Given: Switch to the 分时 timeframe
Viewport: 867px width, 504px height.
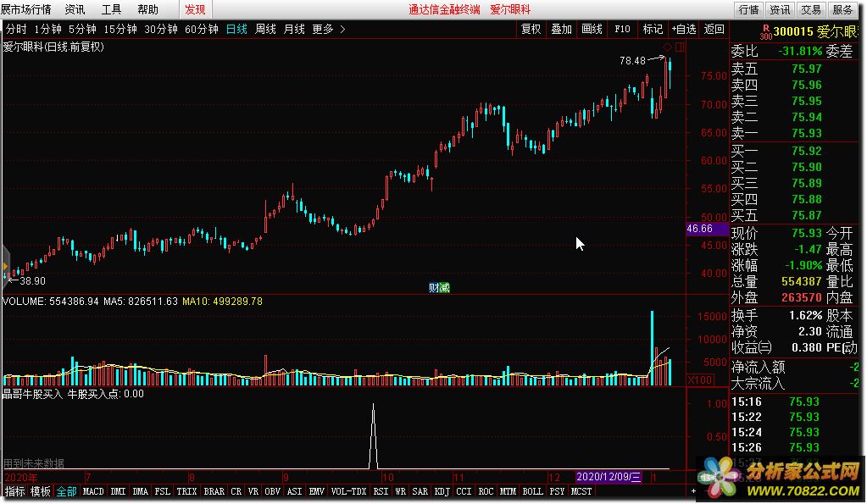Looking at the screenshot, I should [x=16, y=30].
